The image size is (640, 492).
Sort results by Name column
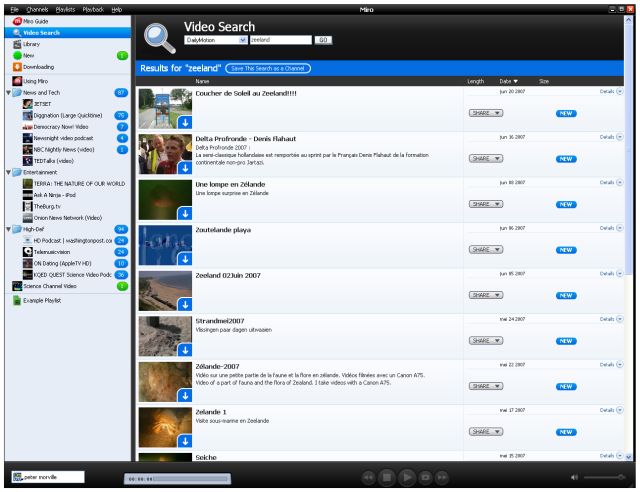click(x=202, y=81)
